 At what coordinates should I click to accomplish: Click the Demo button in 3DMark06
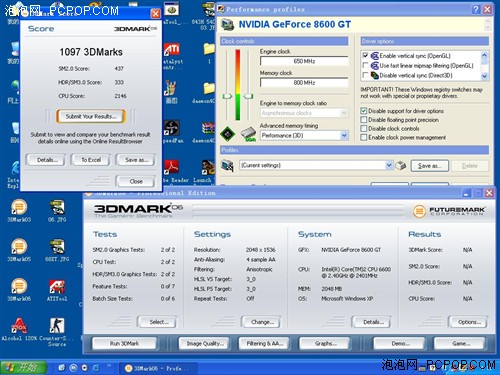click(399, 343)
